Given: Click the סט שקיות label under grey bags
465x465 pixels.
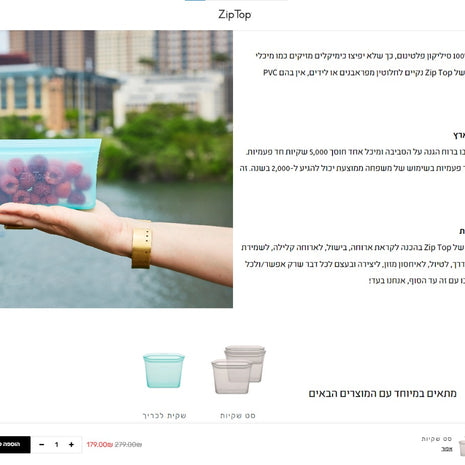Looking at the screenshot, I should tap(238, 416).
